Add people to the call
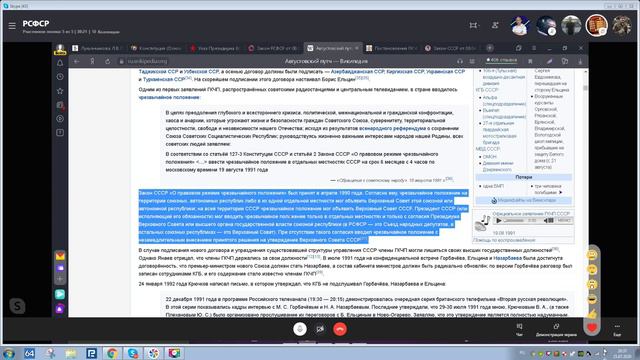Viewport: 640px width, 360px height. [495, 25]
